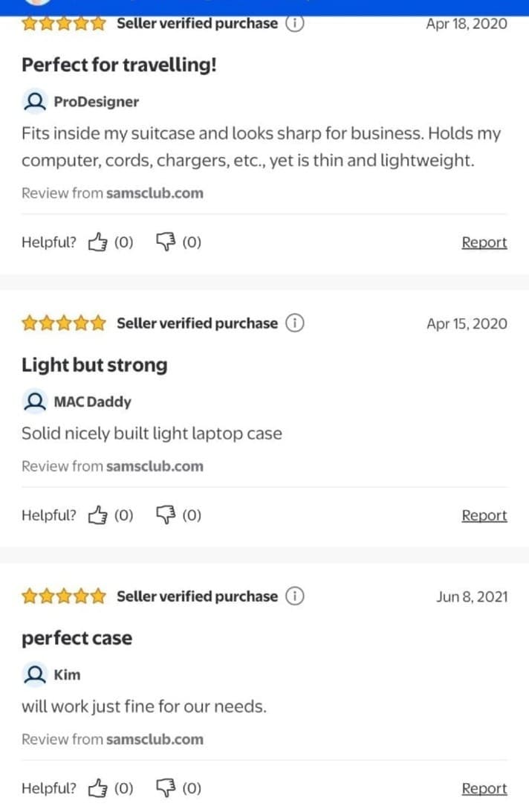
Task: Click samsclub.com source under Kim's review
Action: (x=155, y=739)
